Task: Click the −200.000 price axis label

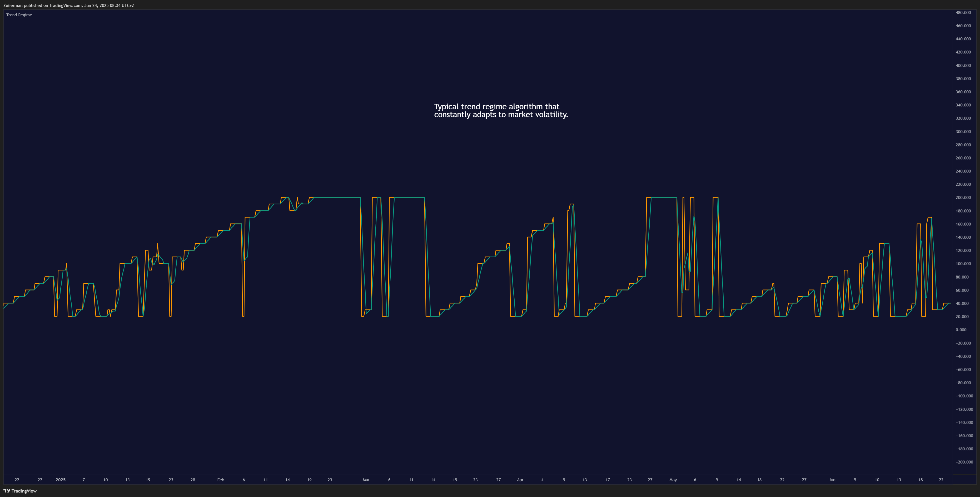Action: pos(964,462)
